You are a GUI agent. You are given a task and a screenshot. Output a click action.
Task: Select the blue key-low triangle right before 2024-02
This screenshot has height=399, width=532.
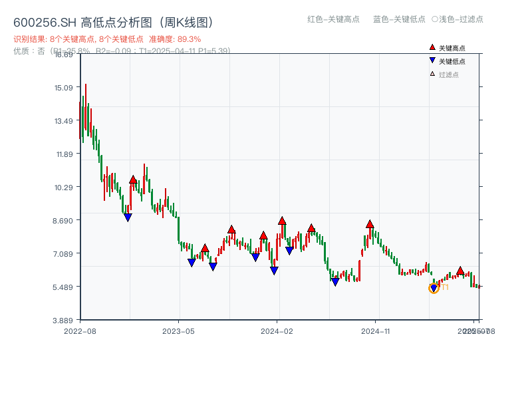(x=274, y=271)
